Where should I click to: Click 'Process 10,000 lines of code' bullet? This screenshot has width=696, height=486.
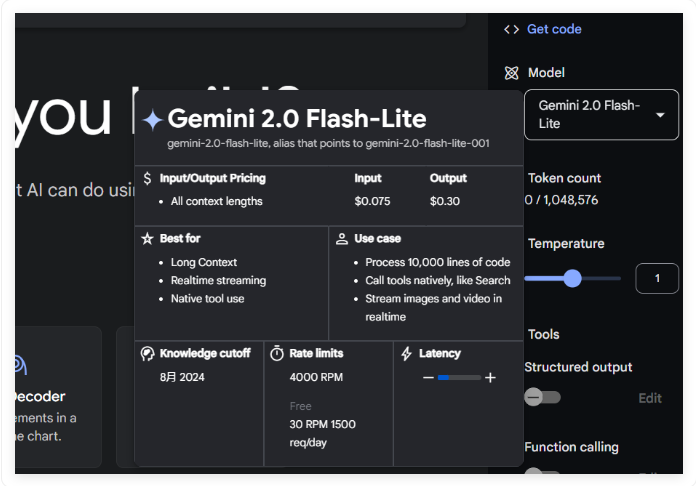[x=438, y=262]
